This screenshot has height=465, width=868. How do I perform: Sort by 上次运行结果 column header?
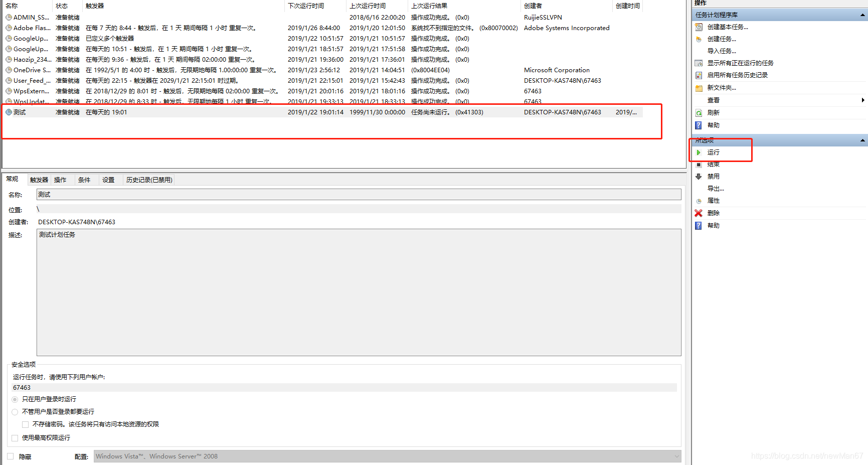coord(464,6)
